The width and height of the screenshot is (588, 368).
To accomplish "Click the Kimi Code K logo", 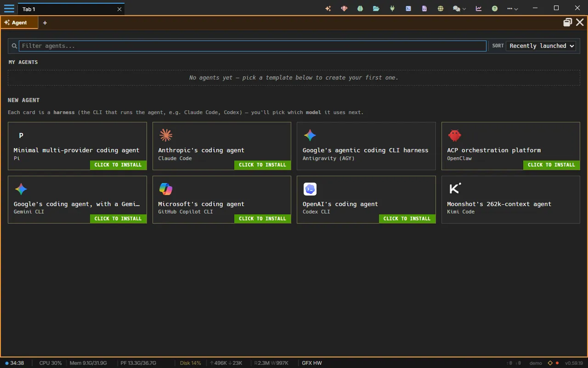I will (x=454, y=189).
